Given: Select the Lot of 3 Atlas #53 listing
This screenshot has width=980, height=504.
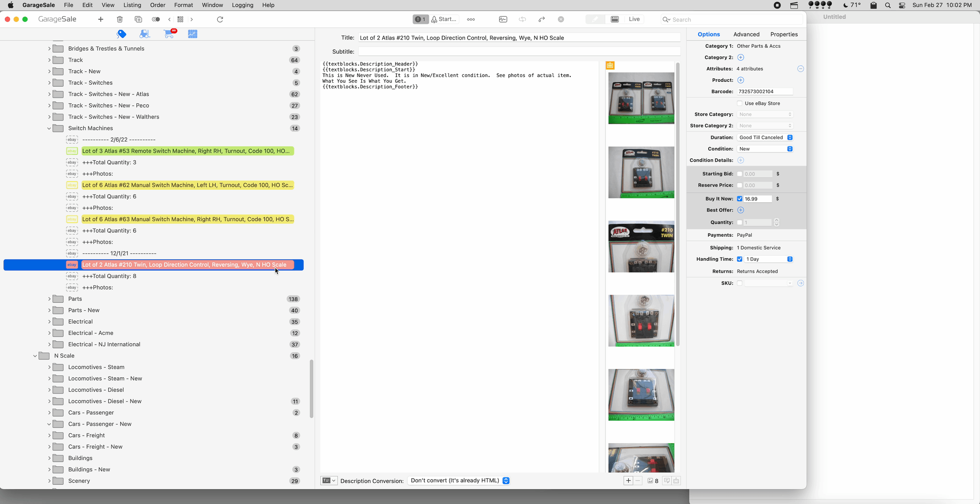Looking at the screenshot, I should [187, 151].
